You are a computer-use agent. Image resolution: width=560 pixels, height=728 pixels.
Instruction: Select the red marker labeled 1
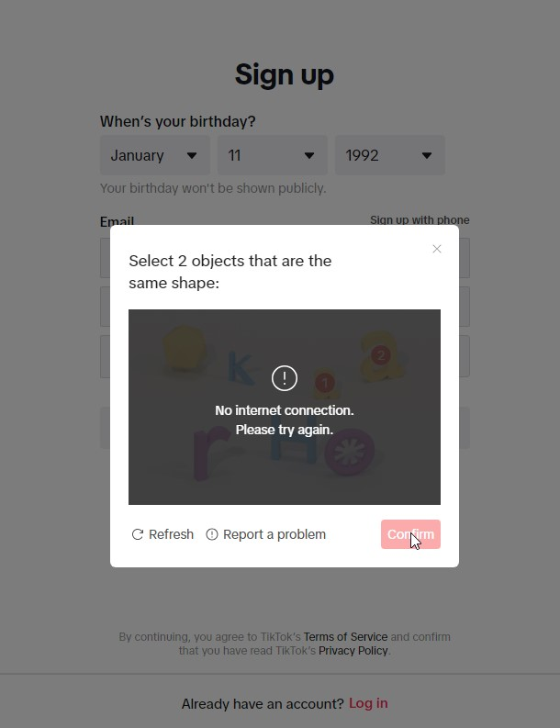pyautogui.click(x=324, y=383)
